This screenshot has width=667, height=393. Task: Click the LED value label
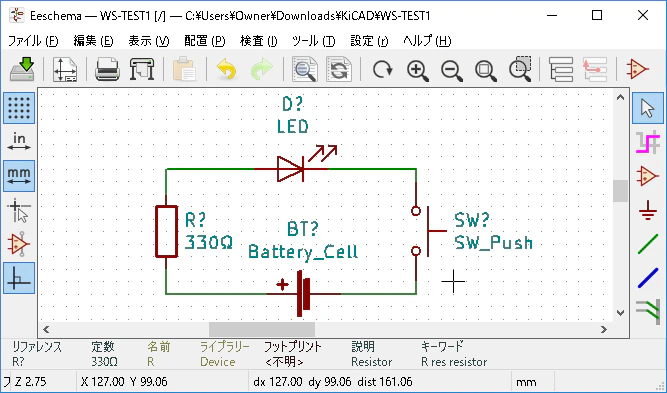pos(293,126)
